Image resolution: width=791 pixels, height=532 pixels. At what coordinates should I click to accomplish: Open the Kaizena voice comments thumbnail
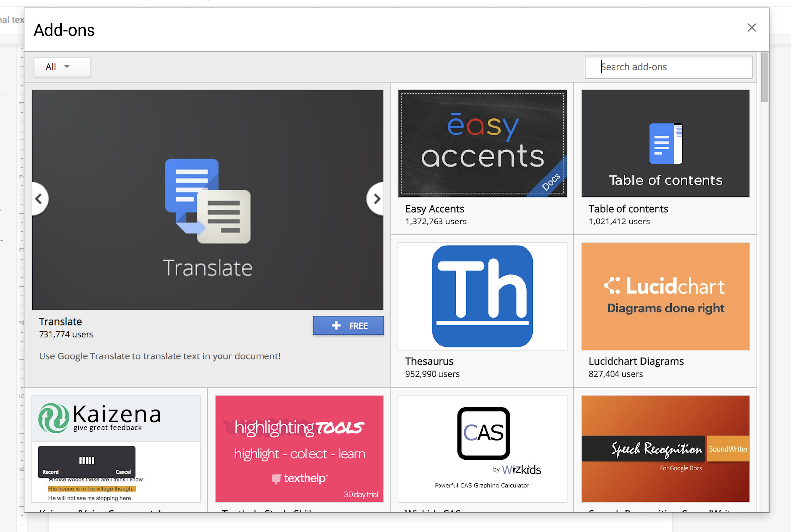(x=116, y=448)
